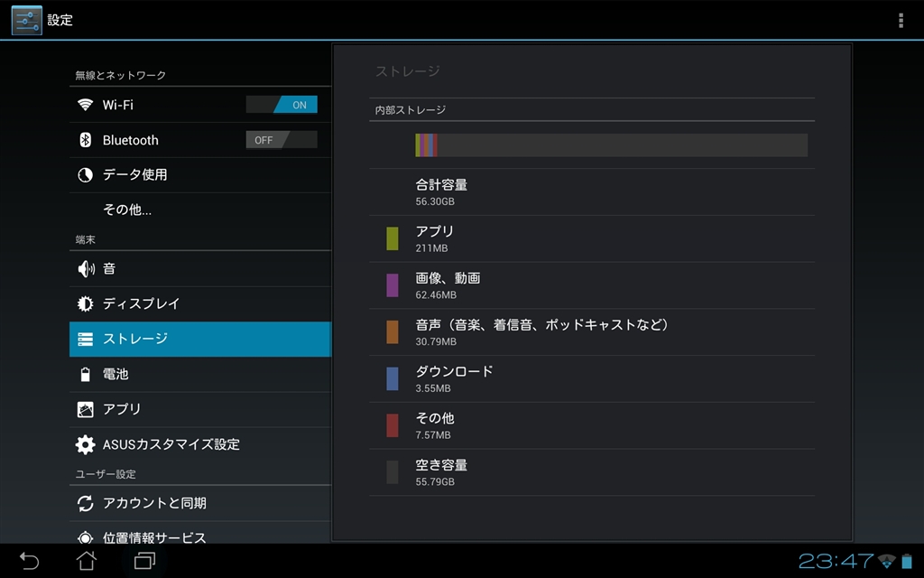Tap the ユーザー設定 section header
The height and width of the screenshot is (578, 924).
[106, 474]
